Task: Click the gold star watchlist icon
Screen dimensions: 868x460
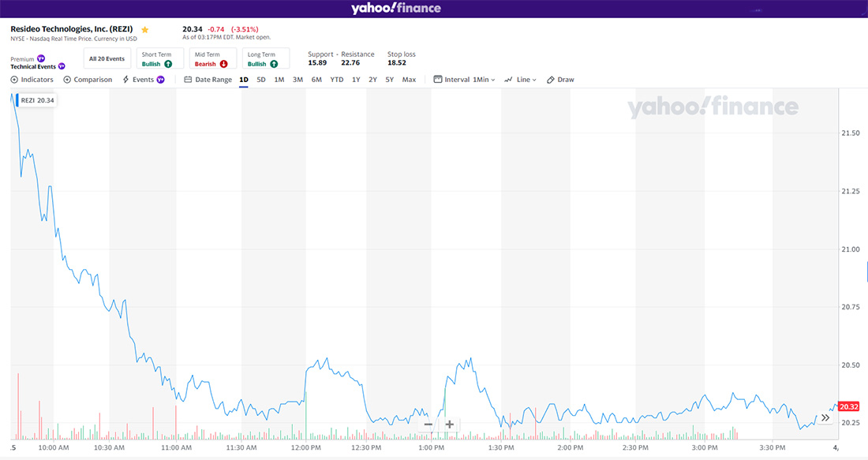Action: [x=145, y=30]
